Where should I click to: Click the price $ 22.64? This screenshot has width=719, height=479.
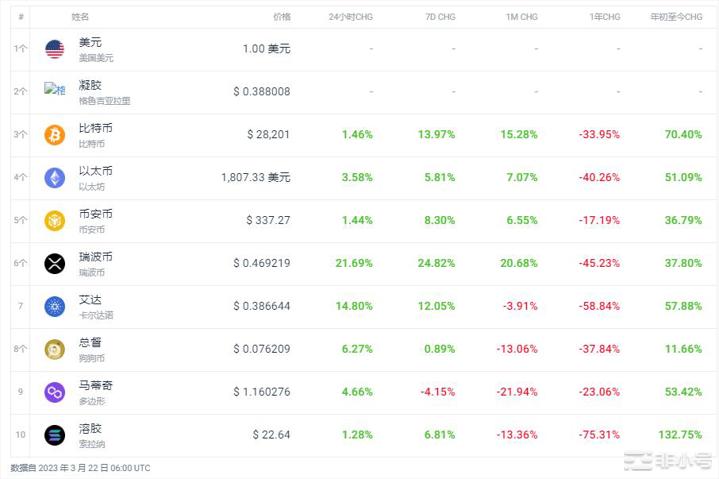pos(271,435)
